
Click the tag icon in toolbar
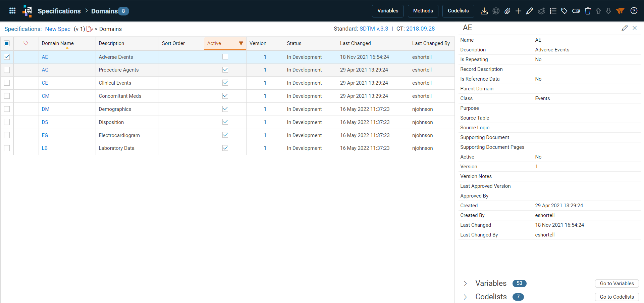(565, 11)
